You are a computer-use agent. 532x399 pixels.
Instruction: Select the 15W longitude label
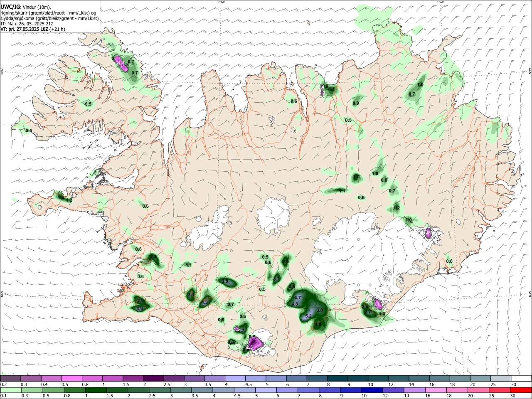coord(440,2)
